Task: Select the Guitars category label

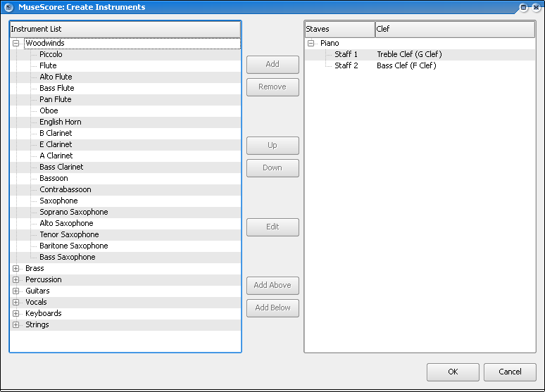Action: [x=37, y=291]
